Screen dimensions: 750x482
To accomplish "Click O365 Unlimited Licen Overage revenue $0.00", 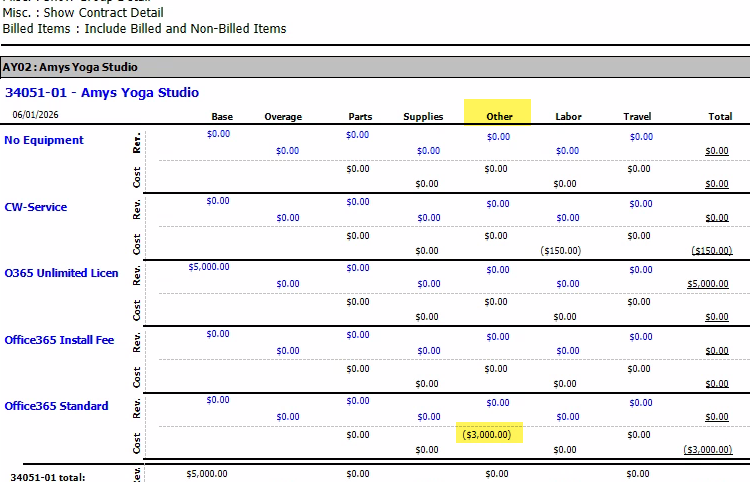I will click(288, 284).
